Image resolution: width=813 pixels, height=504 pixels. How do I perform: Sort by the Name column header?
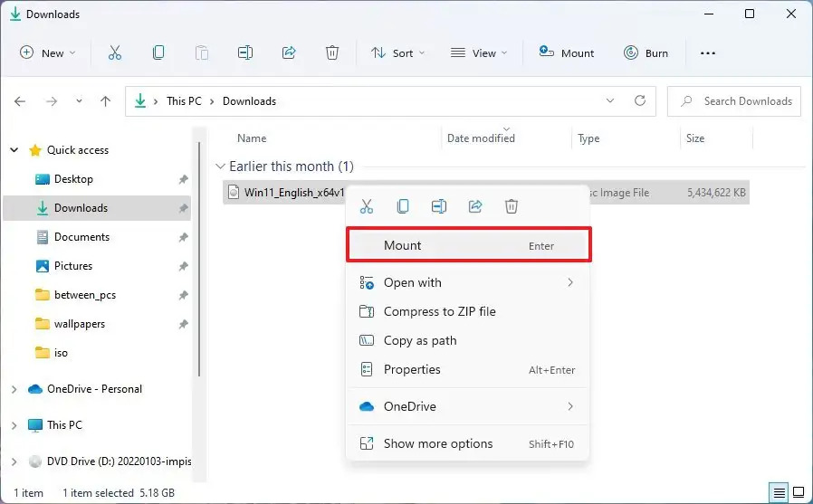[x=252, y=138]
